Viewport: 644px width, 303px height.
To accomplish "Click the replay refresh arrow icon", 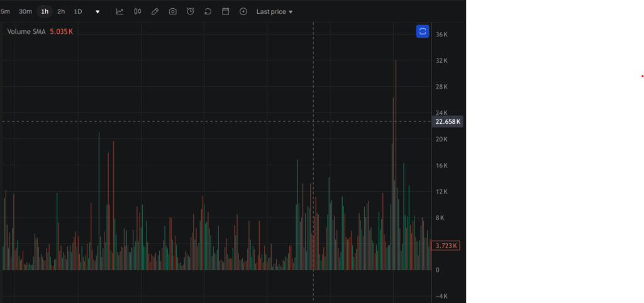I will (x=208, y=11).
